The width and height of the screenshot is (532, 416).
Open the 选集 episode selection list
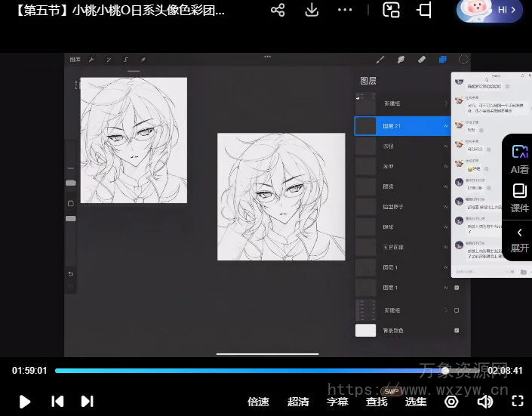416,402
